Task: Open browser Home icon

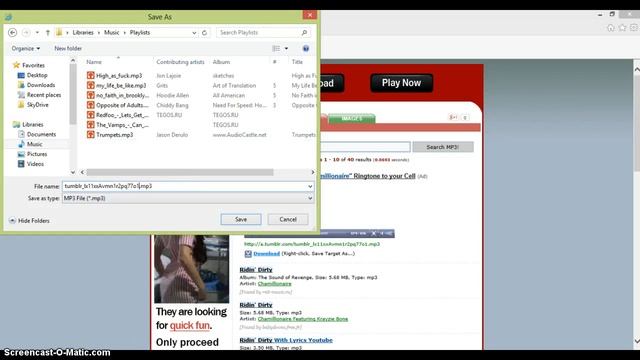Action: [611, 28]
